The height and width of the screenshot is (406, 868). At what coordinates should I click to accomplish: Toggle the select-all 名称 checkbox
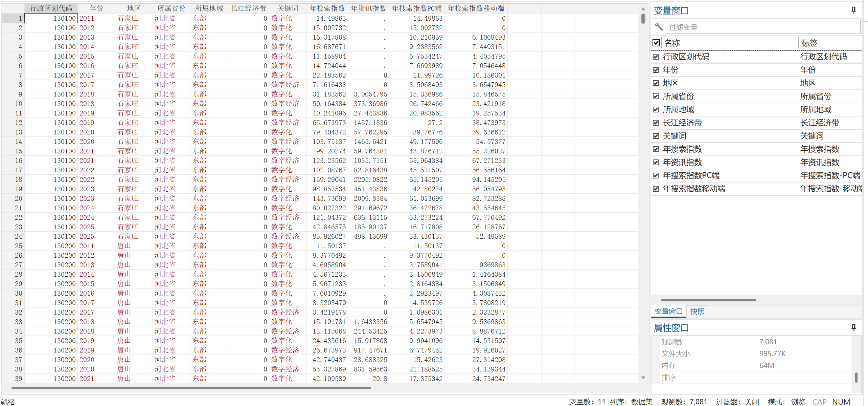pos(656,43)
